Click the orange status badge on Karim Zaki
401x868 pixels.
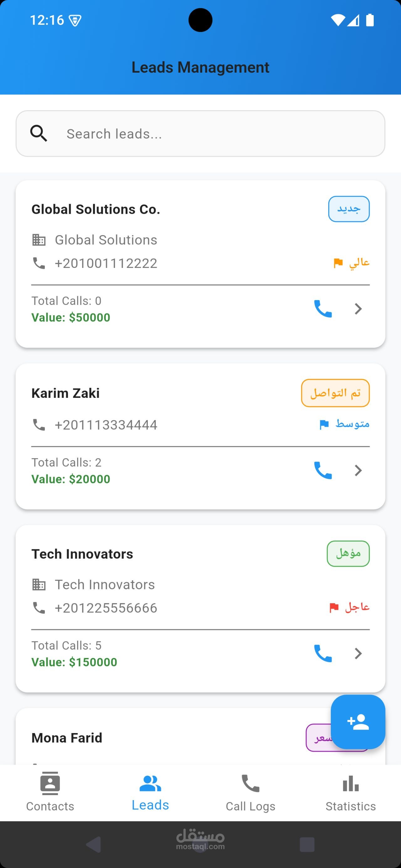point(335,393)
